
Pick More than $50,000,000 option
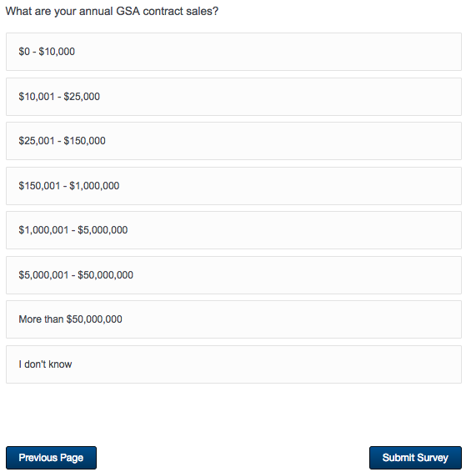[233, 319]
